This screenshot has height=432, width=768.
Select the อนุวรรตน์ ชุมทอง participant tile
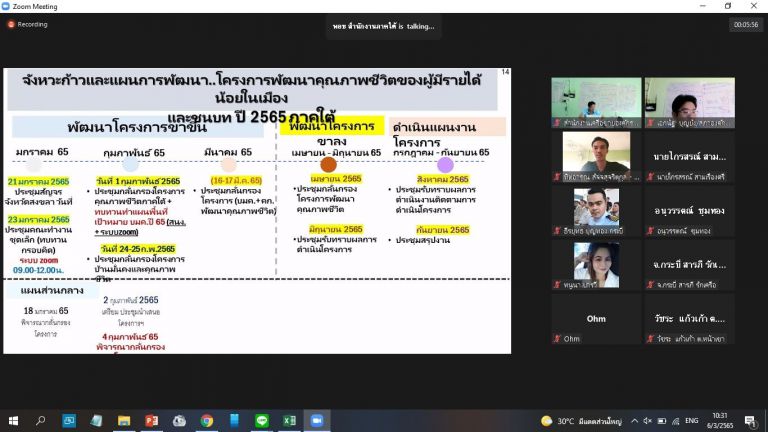(x=690, y=209)
